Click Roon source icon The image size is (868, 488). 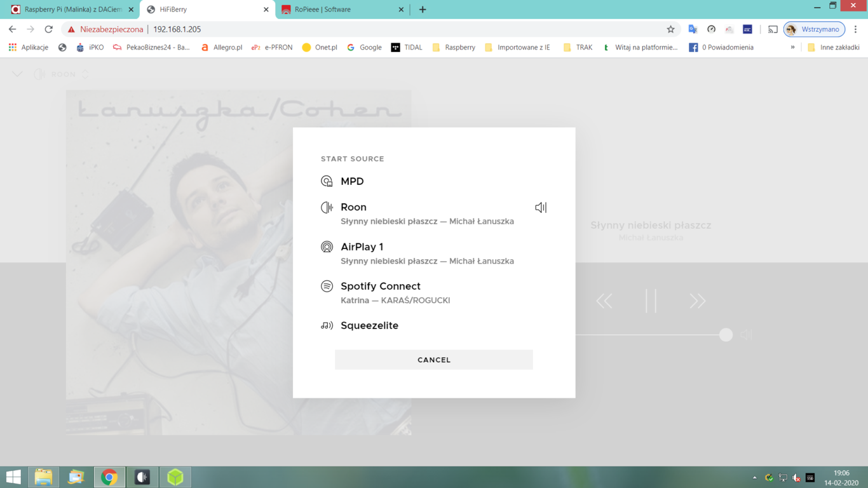(327, 207)
